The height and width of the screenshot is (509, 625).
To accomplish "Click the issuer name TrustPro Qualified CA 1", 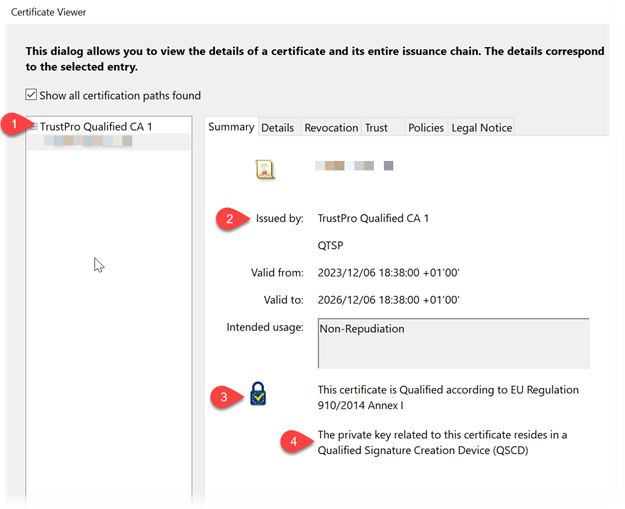I will [373, 218].
